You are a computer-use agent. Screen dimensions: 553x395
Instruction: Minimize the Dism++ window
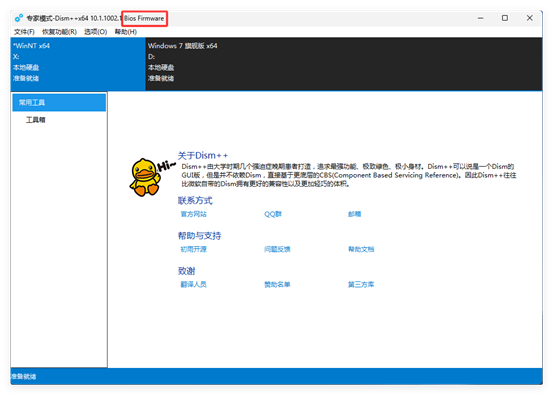[480, 18]
